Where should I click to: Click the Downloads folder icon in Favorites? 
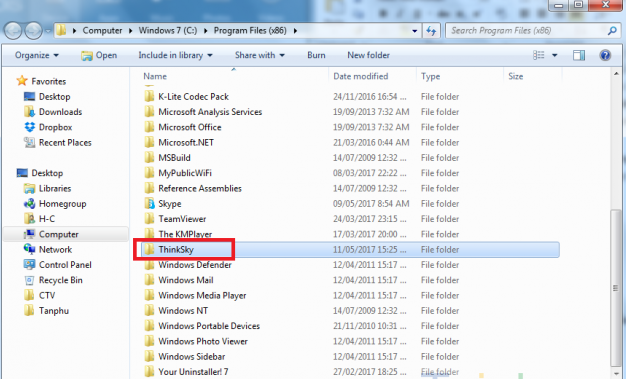click(x=30, y=112)
